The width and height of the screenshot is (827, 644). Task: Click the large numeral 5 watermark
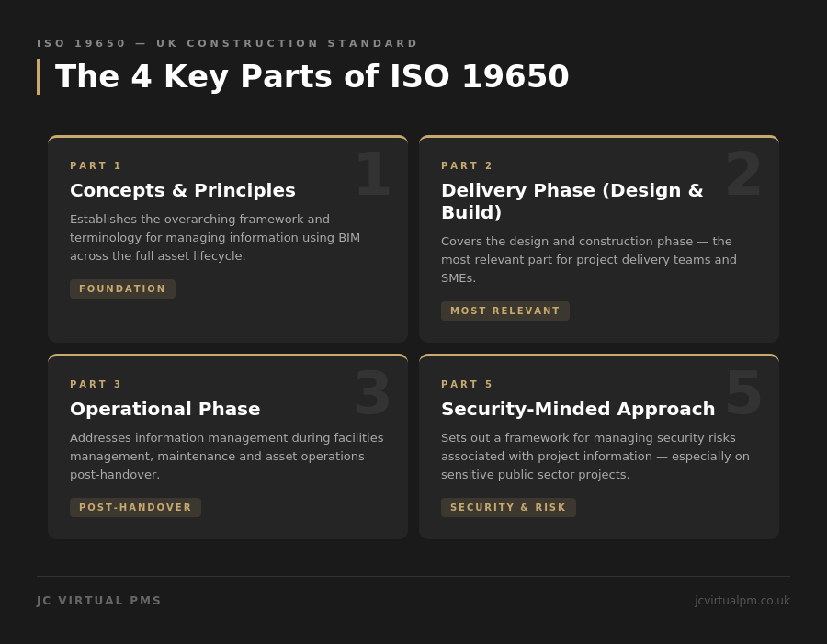[x=743, y=393]
